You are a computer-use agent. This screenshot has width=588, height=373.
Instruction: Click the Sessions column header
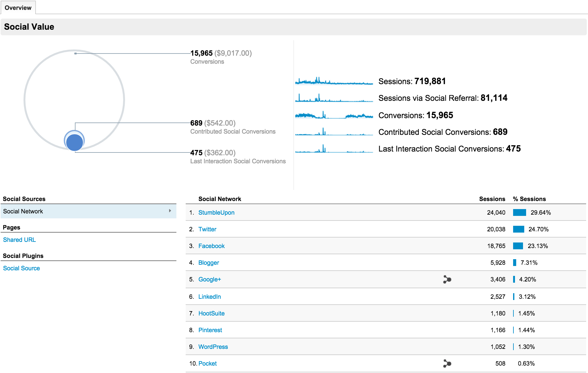[x=492, y=199]
